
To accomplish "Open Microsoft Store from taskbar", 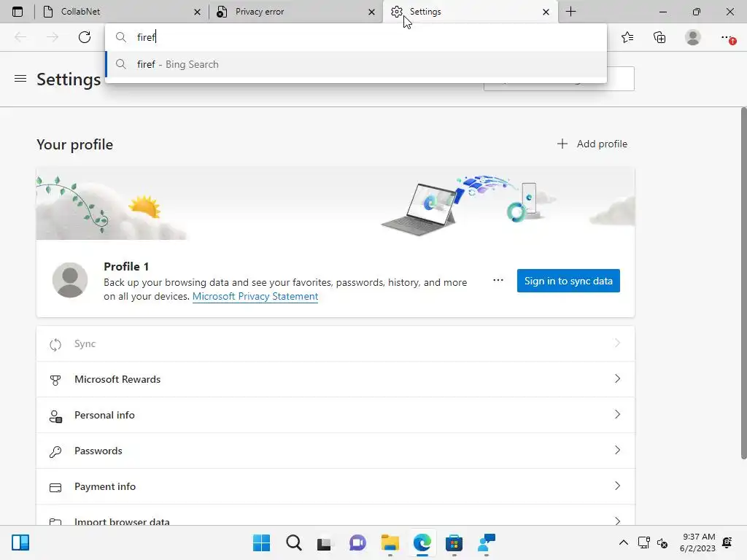I will point(454,542).
